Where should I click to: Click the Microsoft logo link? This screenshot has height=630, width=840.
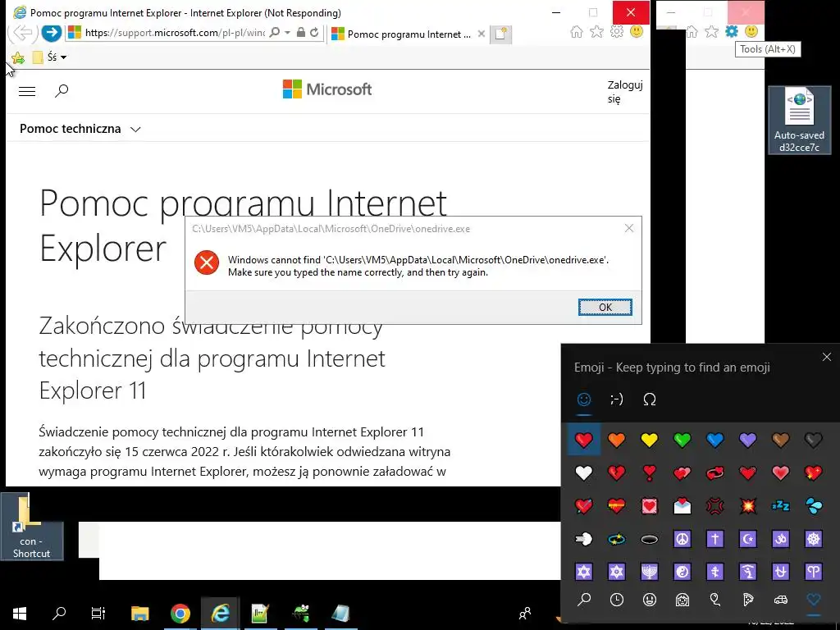[327, 89]
